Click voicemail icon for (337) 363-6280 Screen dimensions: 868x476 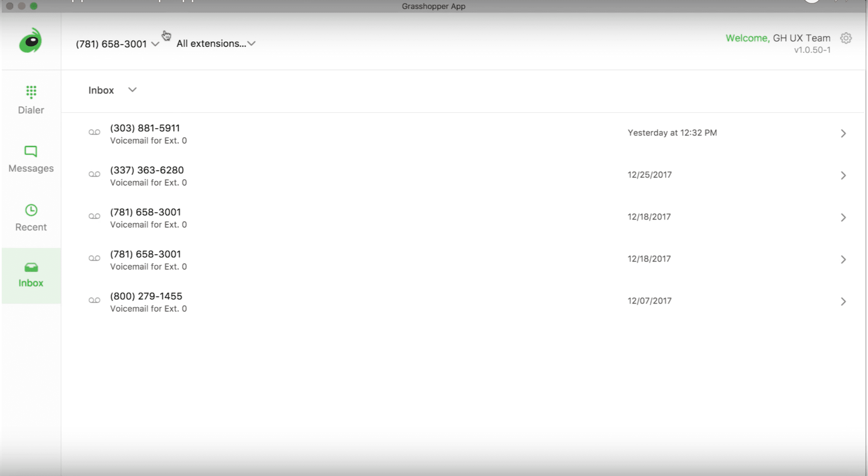94,174
